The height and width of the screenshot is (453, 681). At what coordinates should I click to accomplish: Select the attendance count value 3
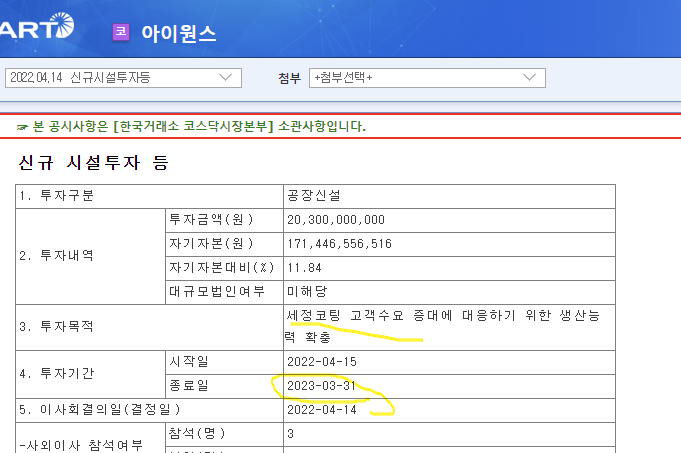click(291, 433)
